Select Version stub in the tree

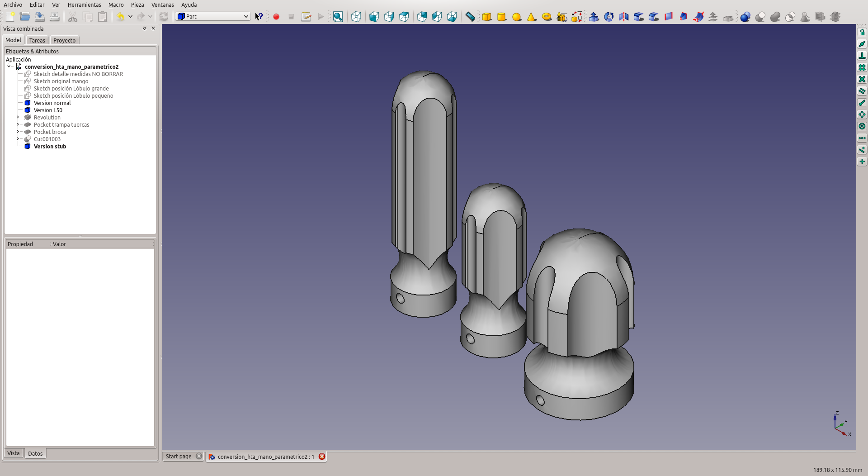(50, 146)
